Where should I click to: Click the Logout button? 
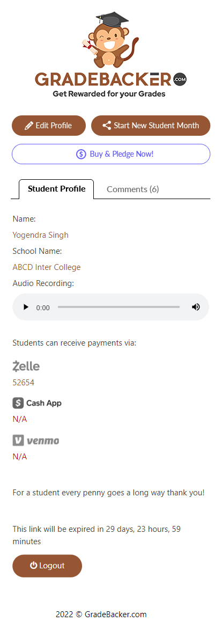[x=47, y=566]
